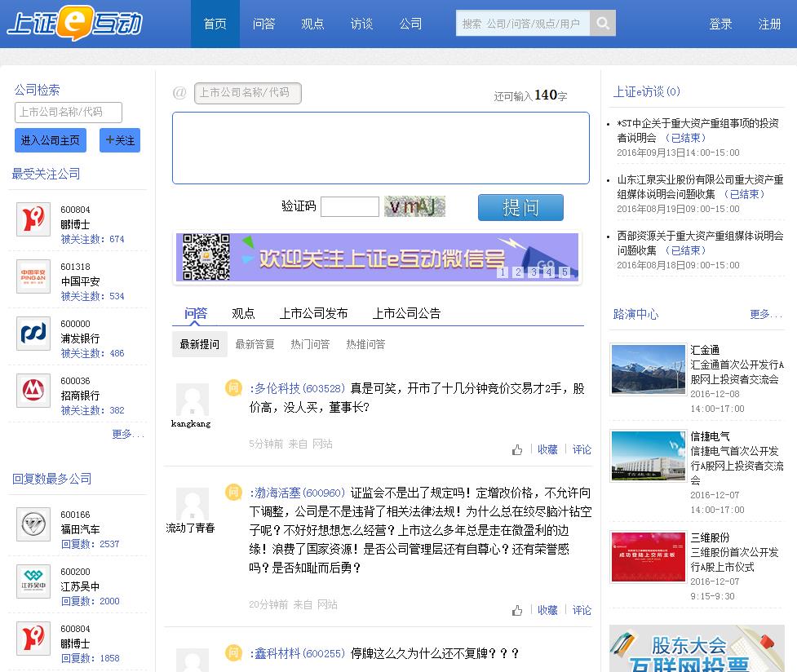
Task: Open :渤海活塞(600960) stock link
Action: 298,493
